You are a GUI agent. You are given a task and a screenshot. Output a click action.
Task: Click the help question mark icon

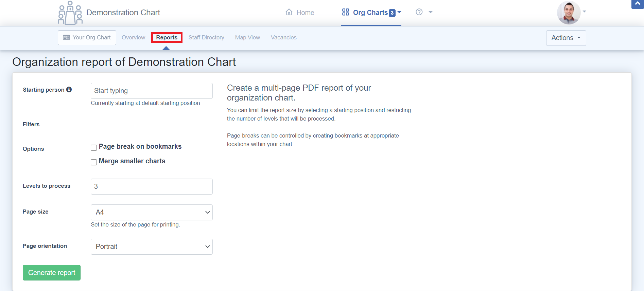pyautogui.click(x=419, y=12)
